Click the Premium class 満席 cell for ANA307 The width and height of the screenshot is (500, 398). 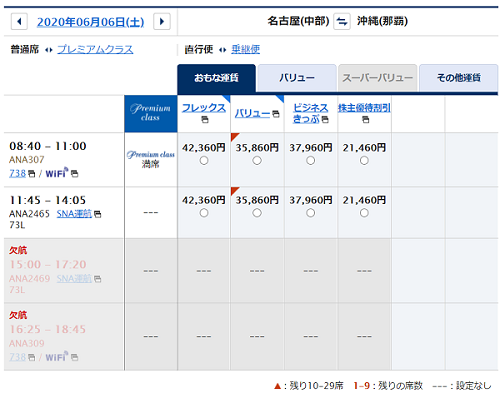pyautogui.click(x=151, y=159)
